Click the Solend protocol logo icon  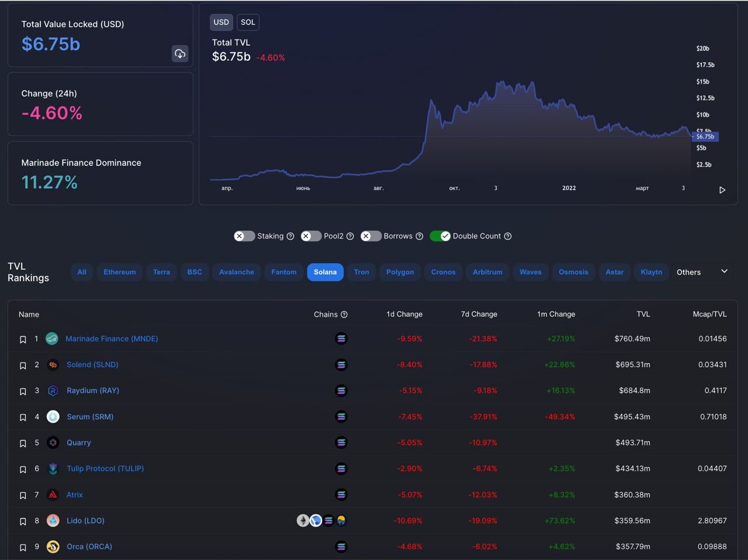(x=53, y=365)
